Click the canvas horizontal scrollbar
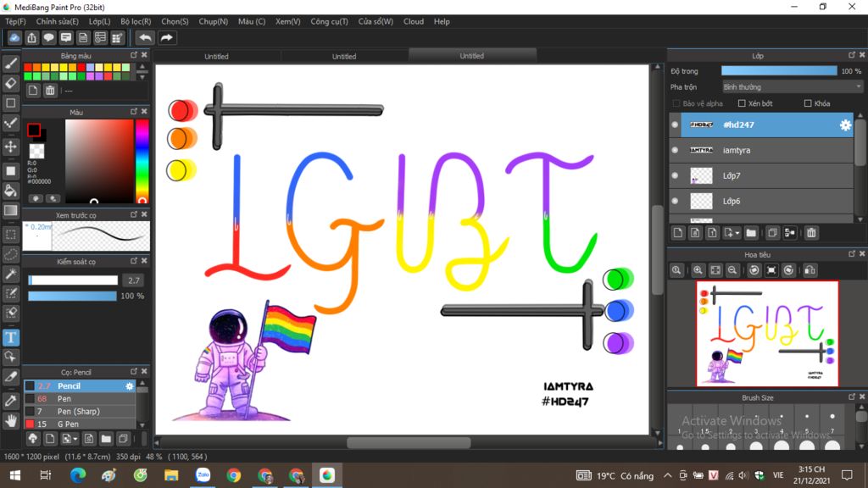 point(409,442)
